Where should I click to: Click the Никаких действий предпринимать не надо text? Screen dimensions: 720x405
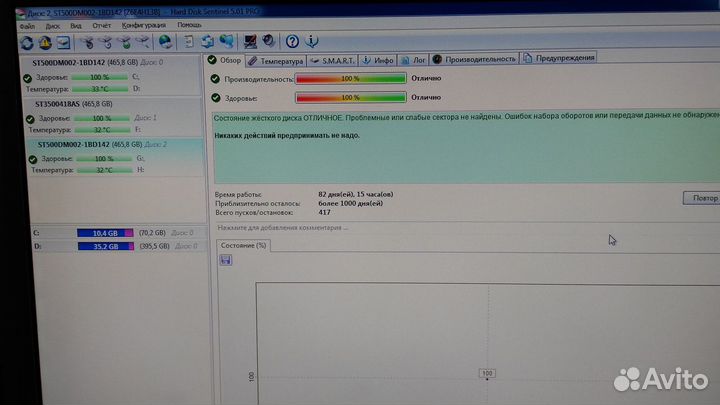287,136
